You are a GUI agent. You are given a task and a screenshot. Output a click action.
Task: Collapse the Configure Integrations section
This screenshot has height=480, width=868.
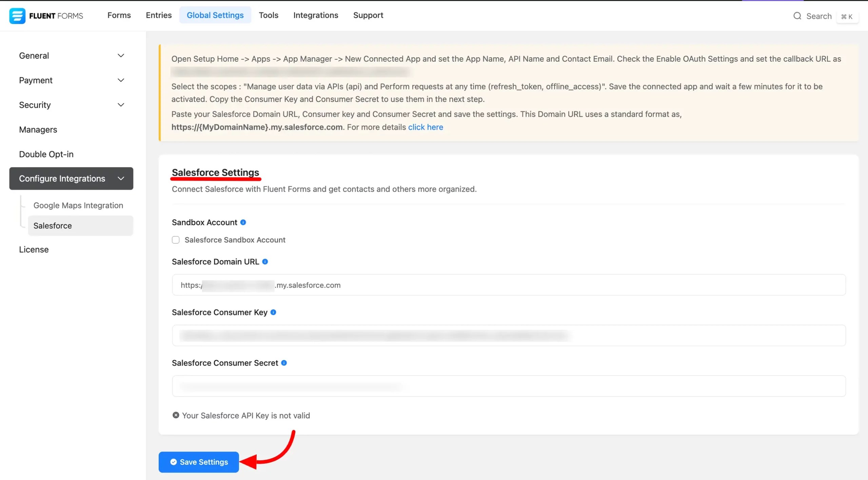121,178
